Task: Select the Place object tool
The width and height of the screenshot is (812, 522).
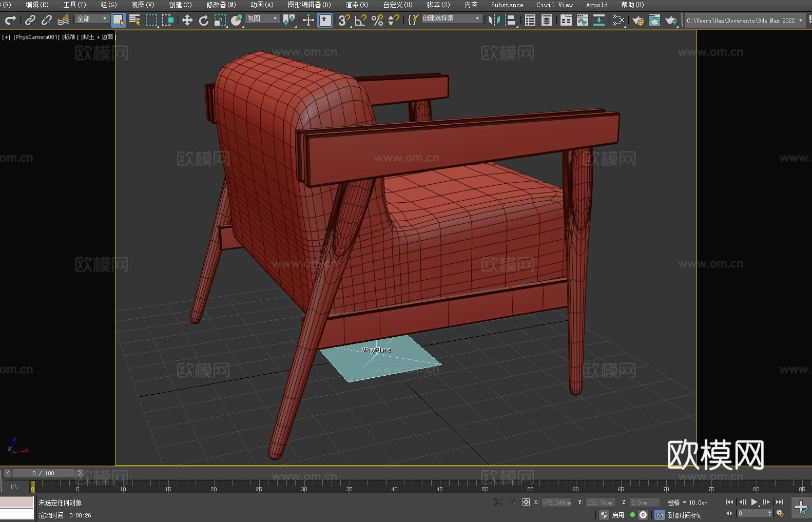Action: pos(237,20)
